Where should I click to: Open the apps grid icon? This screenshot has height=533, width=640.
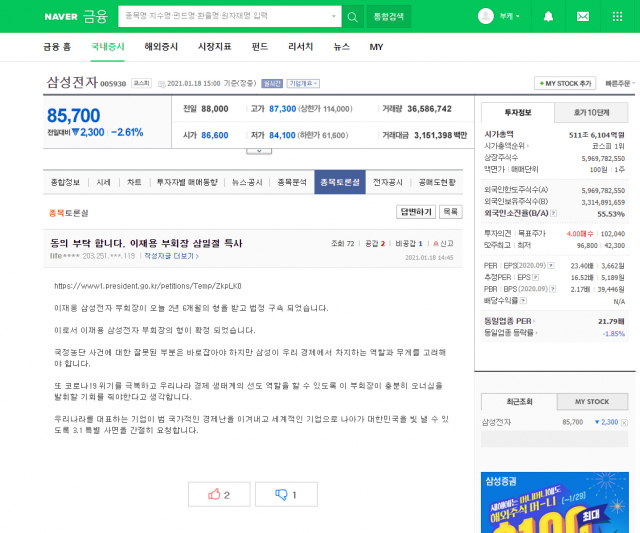coord(617,16)
